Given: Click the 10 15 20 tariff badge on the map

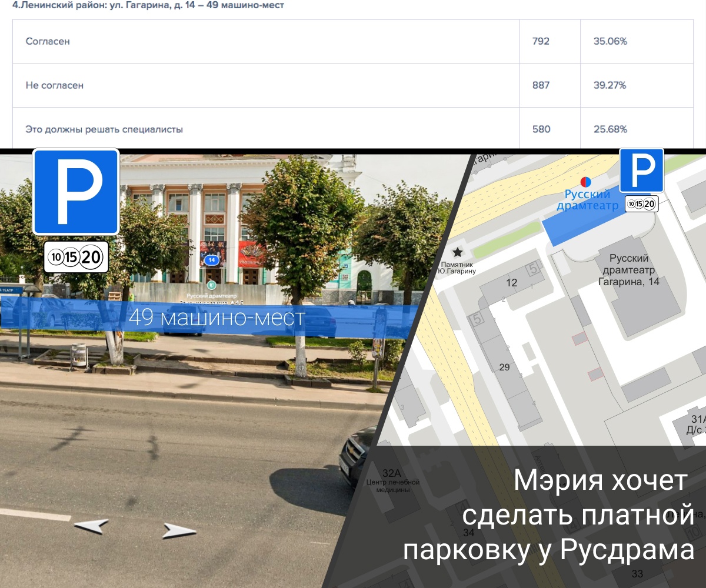Looking at the screenshot, I should (641, 204).
